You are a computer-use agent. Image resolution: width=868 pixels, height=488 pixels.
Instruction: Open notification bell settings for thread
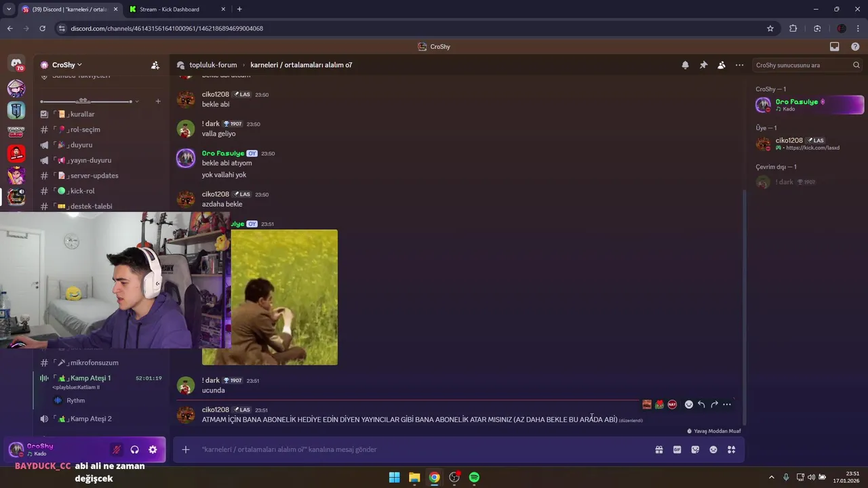(x=686, y=65)
